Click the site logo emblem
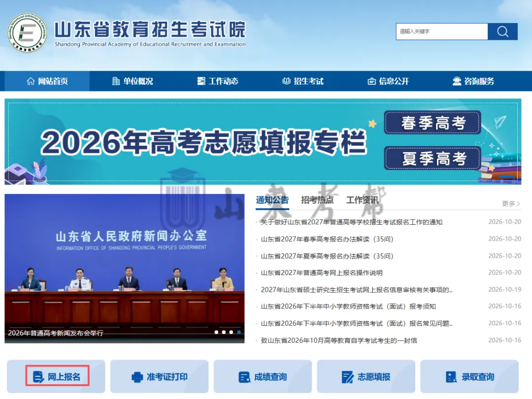This screenshot has height=399, width=532. [x=27, y=33]
